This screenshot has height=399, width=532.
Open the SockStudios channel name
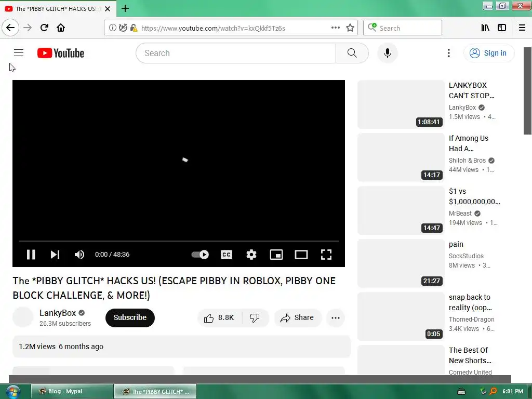466,256
